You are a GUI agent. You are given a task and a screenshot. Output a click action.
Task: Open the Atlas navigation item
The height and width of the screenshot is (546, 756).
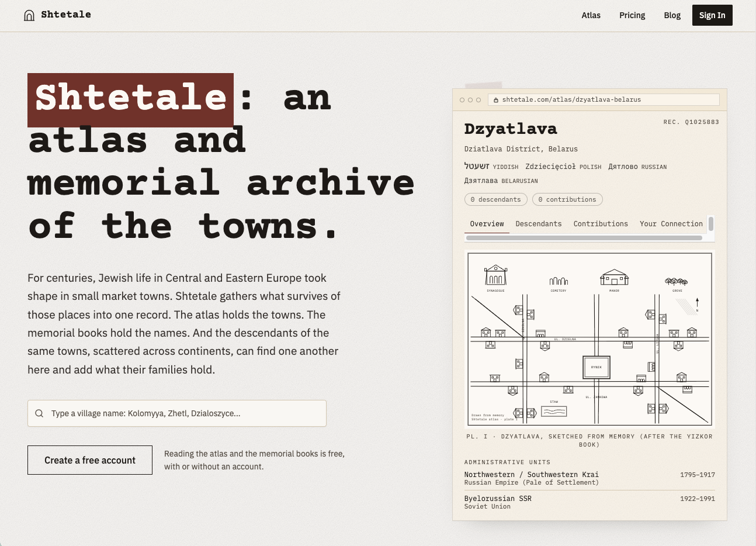(591, 15)
